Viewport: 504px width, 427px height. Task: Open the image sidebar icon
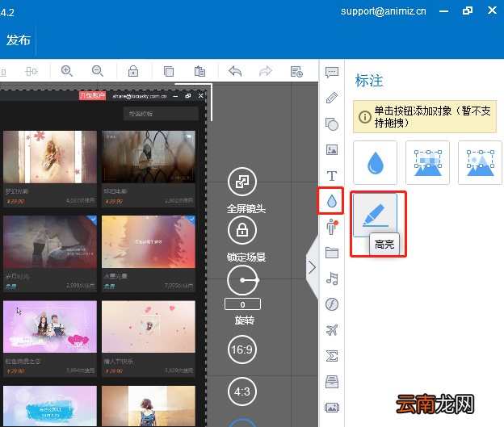(332, 149)
